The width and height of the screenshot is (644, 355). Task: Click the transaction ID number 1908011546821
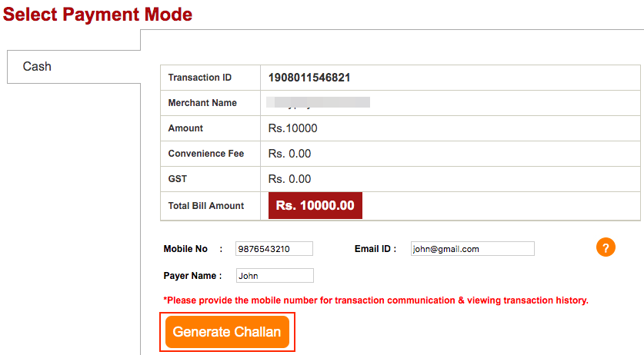click(310, 78)
